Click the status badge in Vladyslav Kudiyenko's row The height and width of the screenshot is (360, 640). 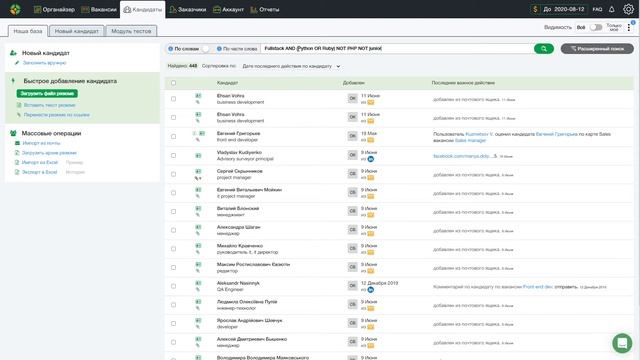[353, 155]
